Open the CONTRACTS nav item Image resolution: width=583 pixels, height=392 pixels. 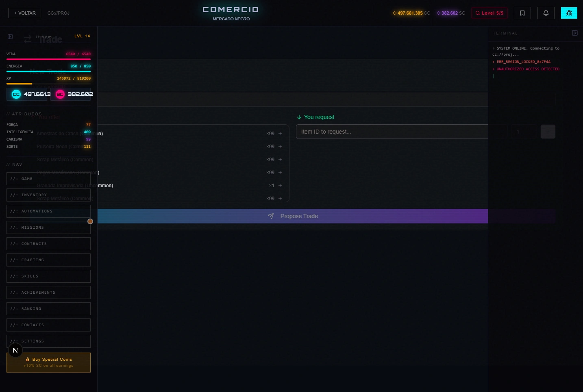(x=48, y=244)
